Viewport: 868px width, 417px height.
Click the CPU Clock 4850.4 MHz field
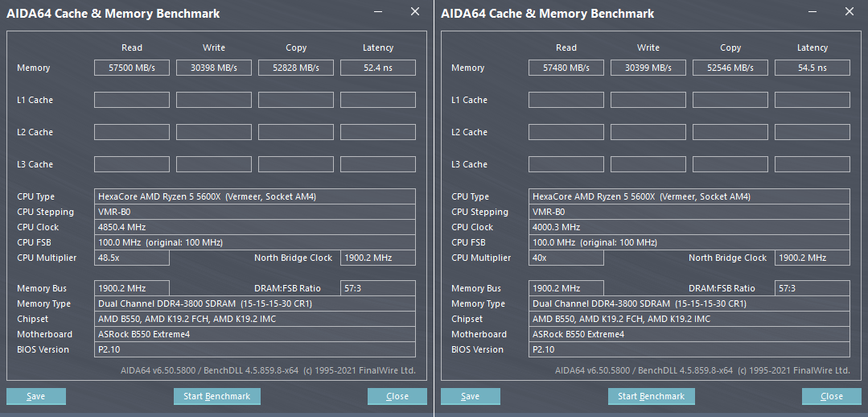[255, 227]
